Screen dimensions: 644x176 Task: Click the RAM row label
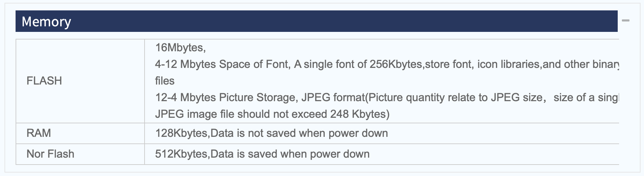(39, 133)
